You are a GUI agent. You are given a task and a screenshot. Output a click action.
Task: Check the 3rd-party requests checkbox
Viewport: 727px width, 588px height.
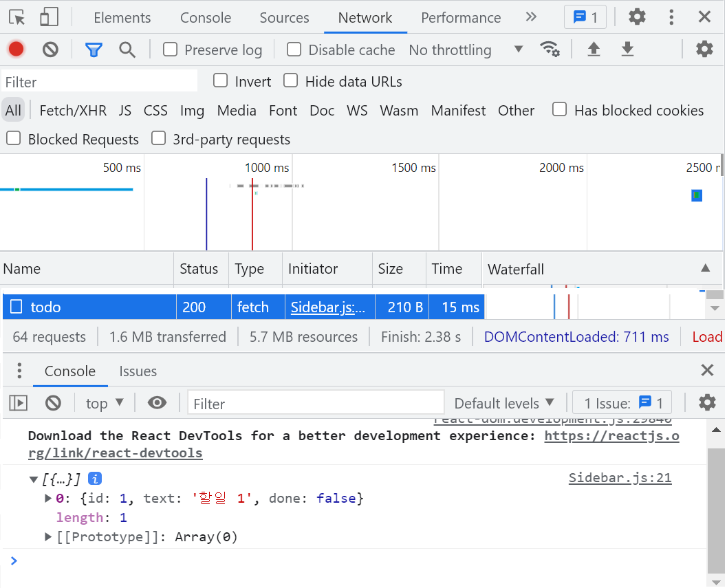click(x=159, y=138)
